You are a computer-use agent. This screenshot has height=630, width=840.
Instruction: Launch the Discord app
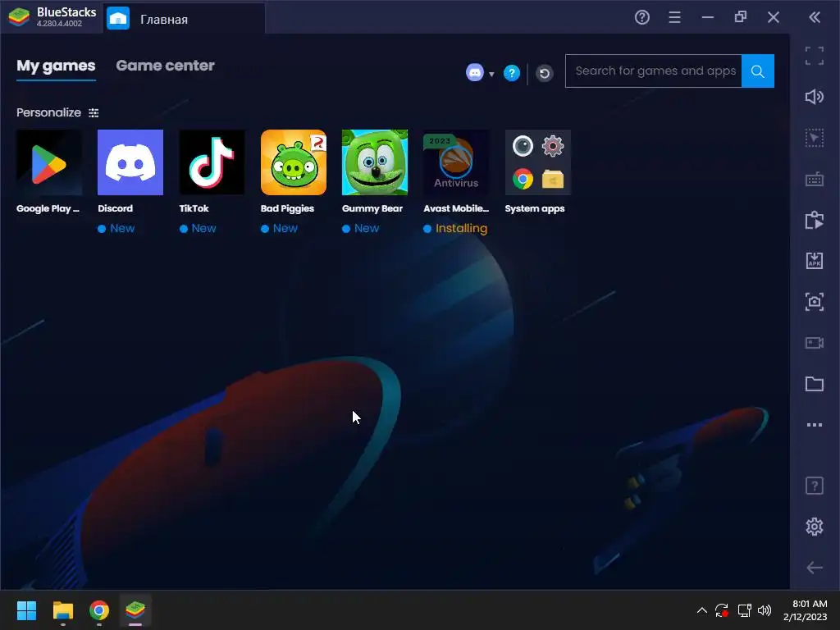[130, 162]
